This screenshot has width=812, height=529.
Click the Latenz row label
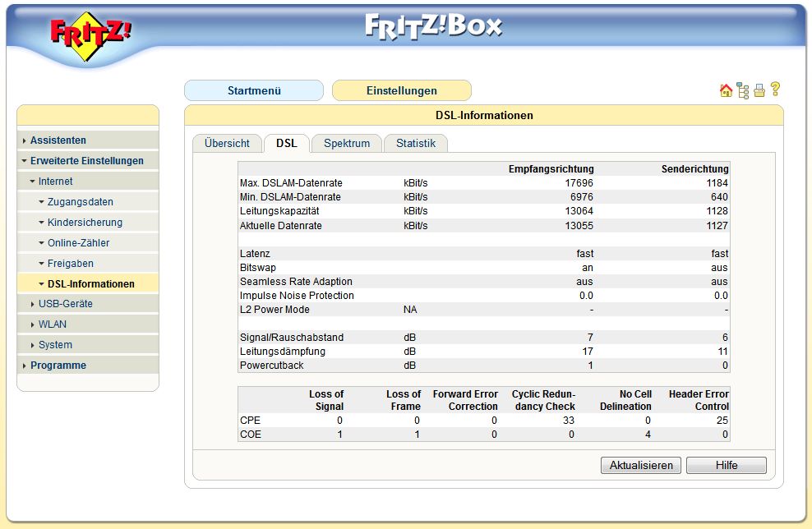tap(255, 254)
